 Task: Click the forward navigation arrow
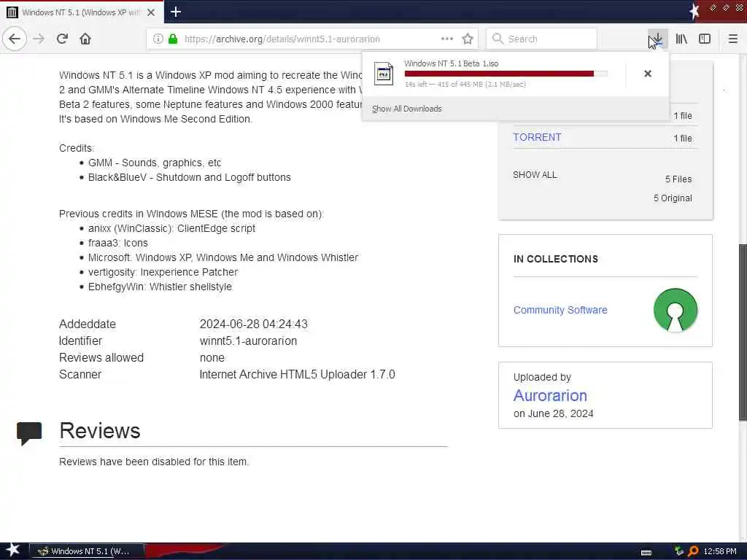(39, 39)
